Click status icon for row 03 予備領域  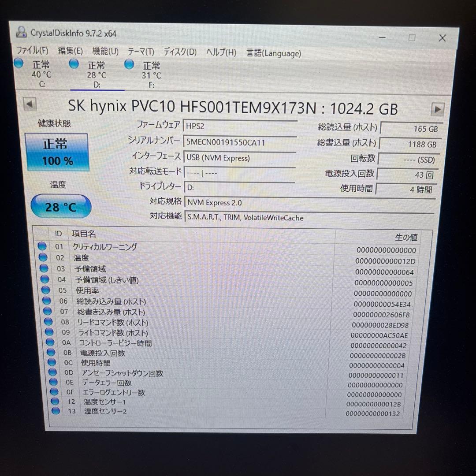point(44,268)
